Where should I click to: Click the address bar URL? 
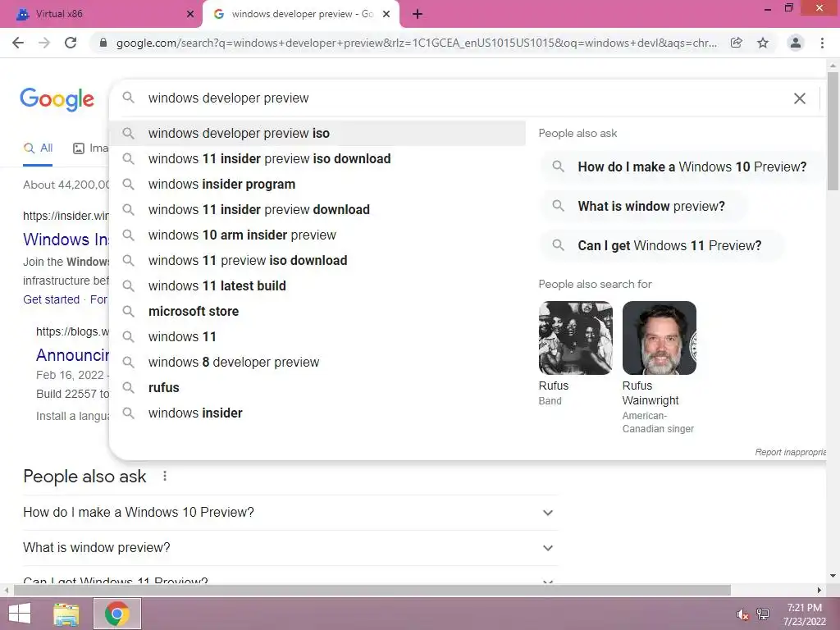(416, 43)
